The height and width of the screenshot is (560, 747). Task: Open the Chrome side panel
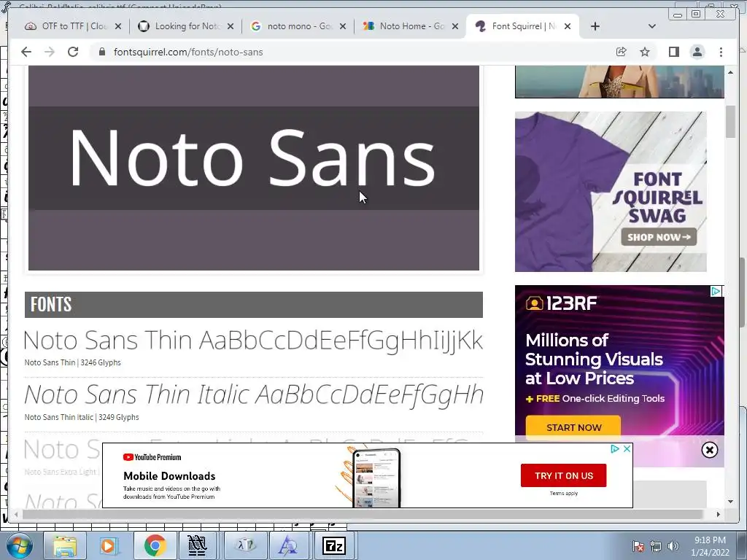[x=673, y=52]
